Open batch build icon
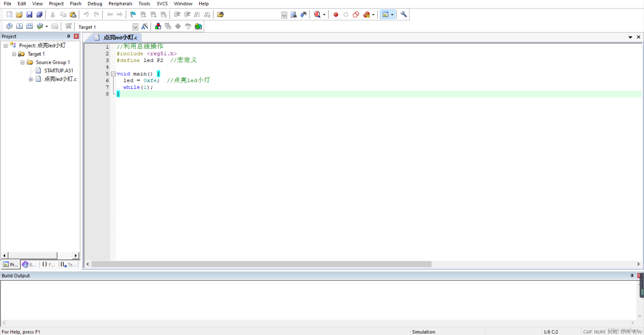 tap(40, 26)
